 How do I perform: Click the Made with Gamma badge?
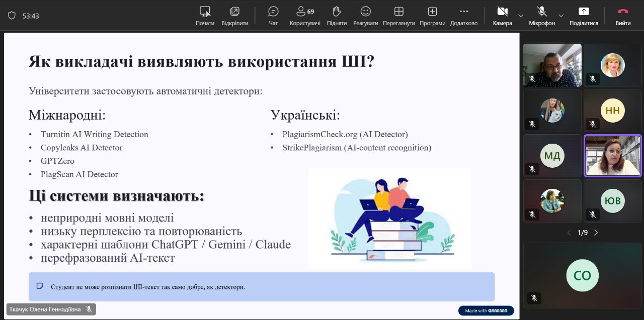point(486,310)
